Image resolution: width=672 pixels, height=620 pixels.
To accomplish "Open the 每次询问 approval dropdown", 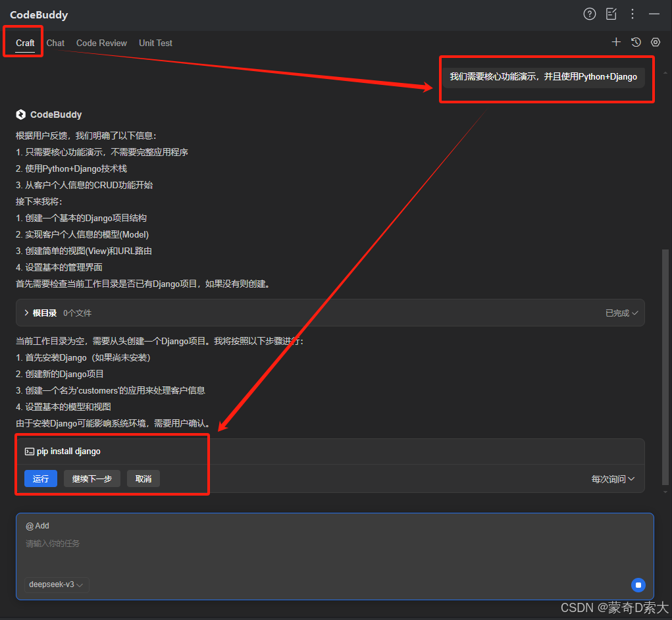I will 613,479.
